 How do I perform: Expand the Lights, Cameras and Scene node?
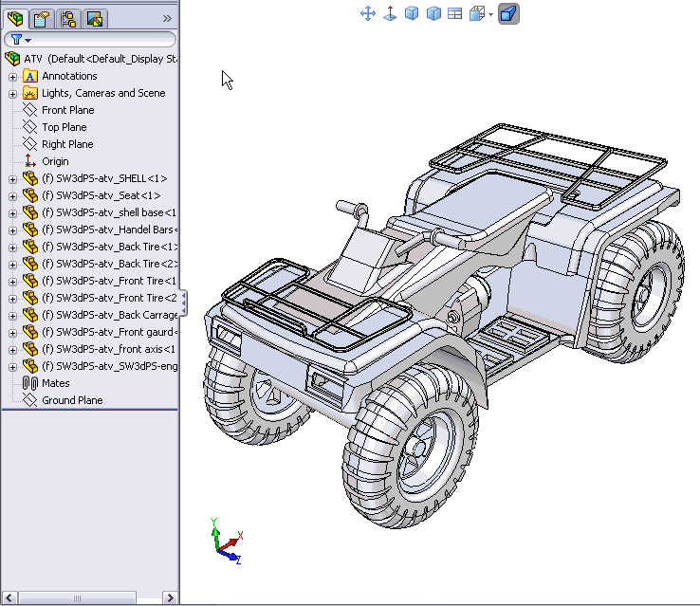[12, 93]
